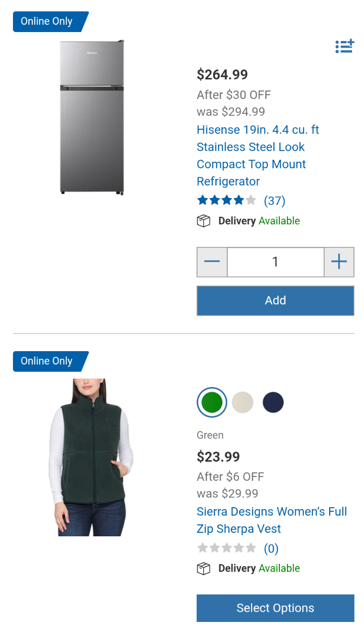Click the empty star rating for the vest

click(x=227, y=548)
